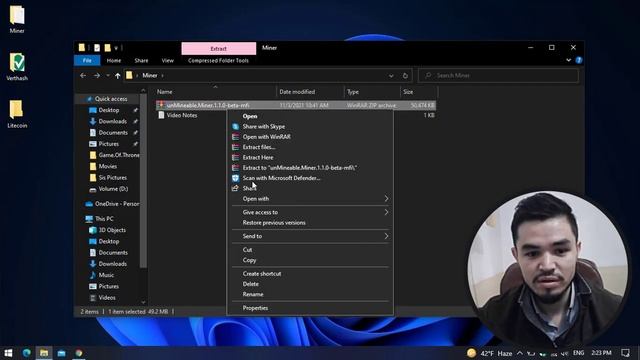Go forward in File Explorer
Image resolution: width=640 pixels, height=360 pixels.
coord(97,76)
